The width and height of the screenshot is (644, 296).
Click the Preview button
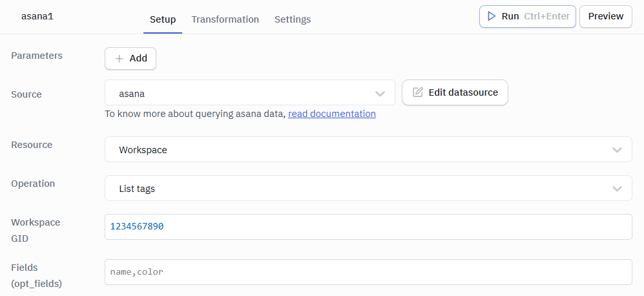(606, 16)
